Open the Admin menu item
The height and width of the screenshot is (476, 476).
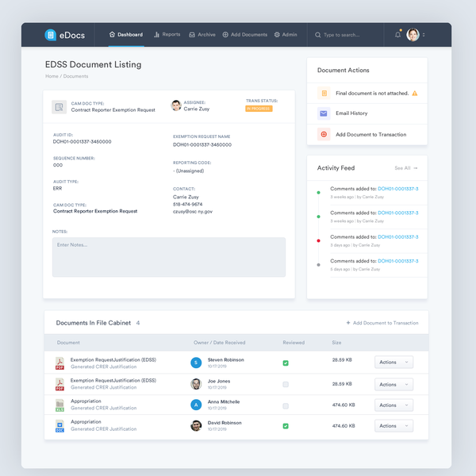tap(286, 35)
